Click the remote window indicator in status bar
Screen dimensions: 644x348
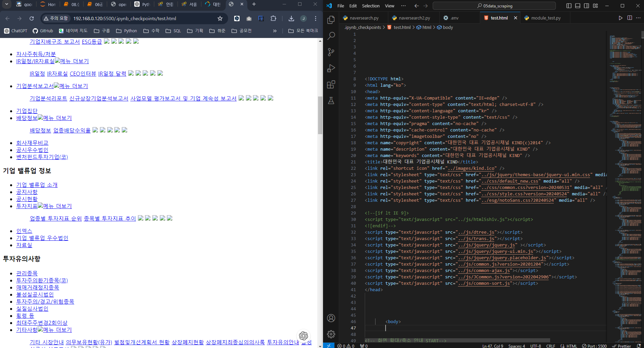pyautogui.click(x=329, y=345)
